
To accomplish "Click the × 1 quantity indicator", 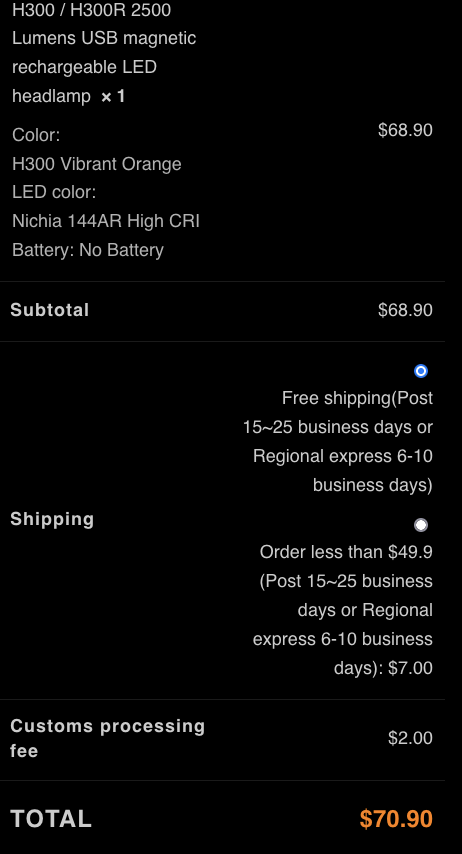I will pos(113,96).
